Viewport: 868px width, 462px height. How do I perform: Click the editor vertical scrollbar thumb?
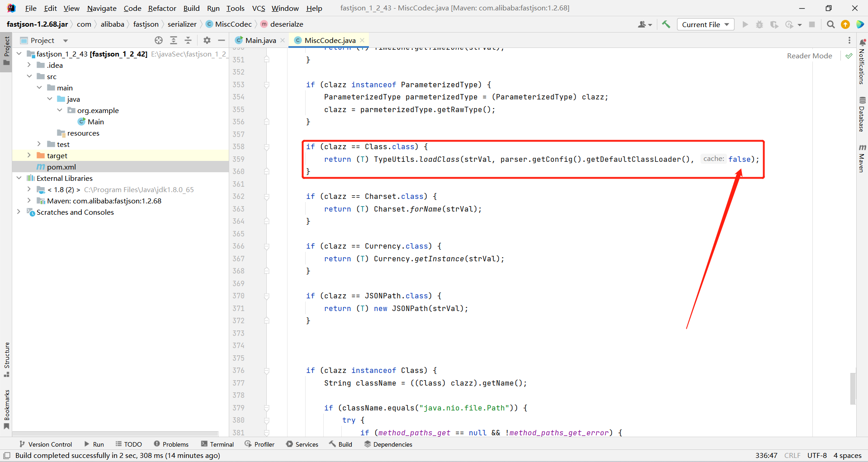tap(853, 388)
